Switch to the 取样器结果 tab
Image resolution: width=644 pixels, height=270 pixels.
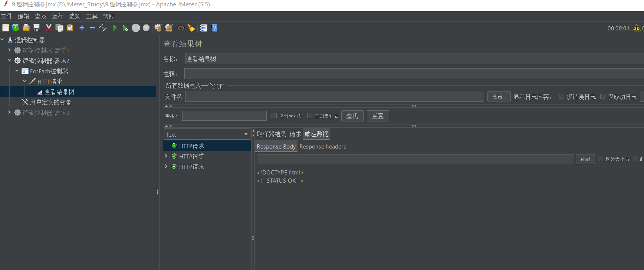pyautogui.click(x=271, y=134)
